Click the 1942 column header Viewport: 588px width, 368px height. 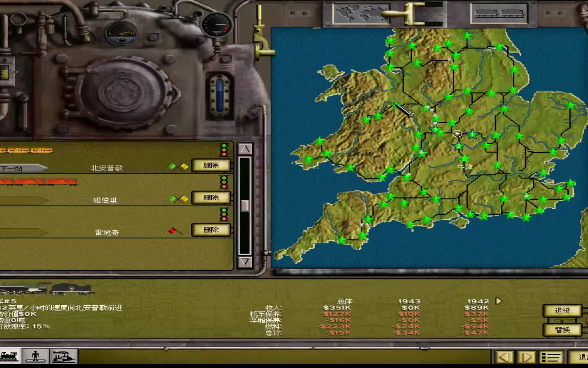click(478, 301)
